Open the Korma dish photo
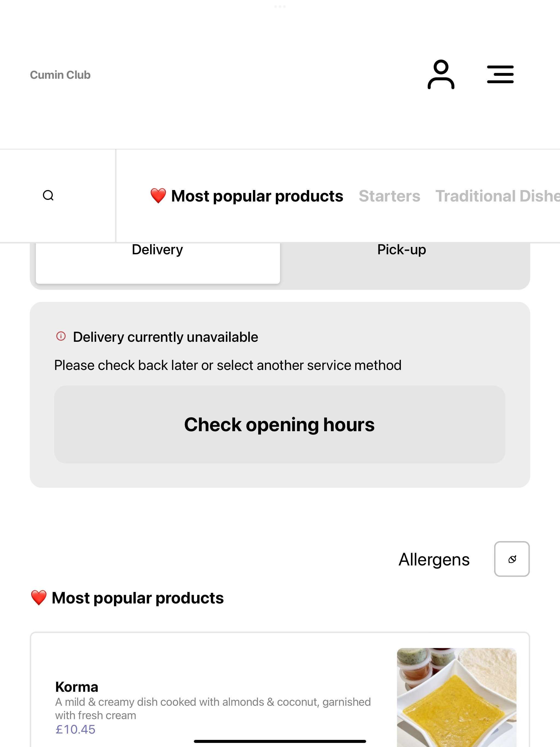Image resolution: width=560 pixels, height=747 pixels. (x=457, y=697)
